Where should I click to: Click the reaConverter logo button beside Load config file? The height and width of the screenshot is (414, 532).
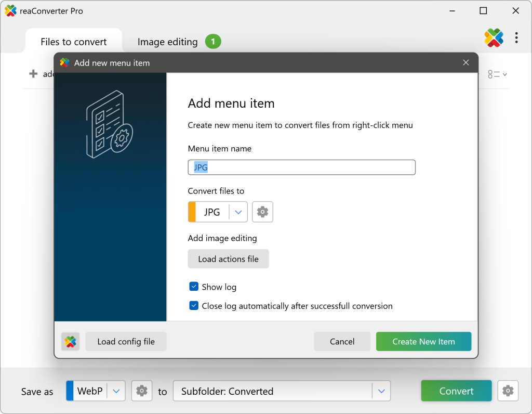pyautogui.click(x=71, y=342)
